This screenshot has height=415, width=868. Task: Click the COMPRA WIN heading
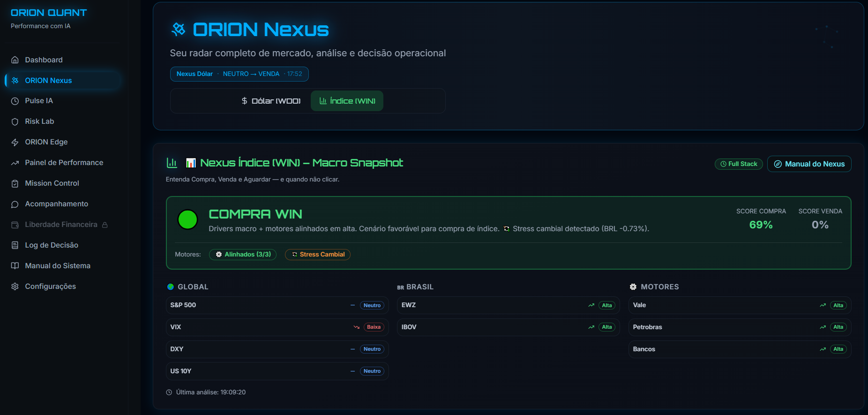(255, 214)
